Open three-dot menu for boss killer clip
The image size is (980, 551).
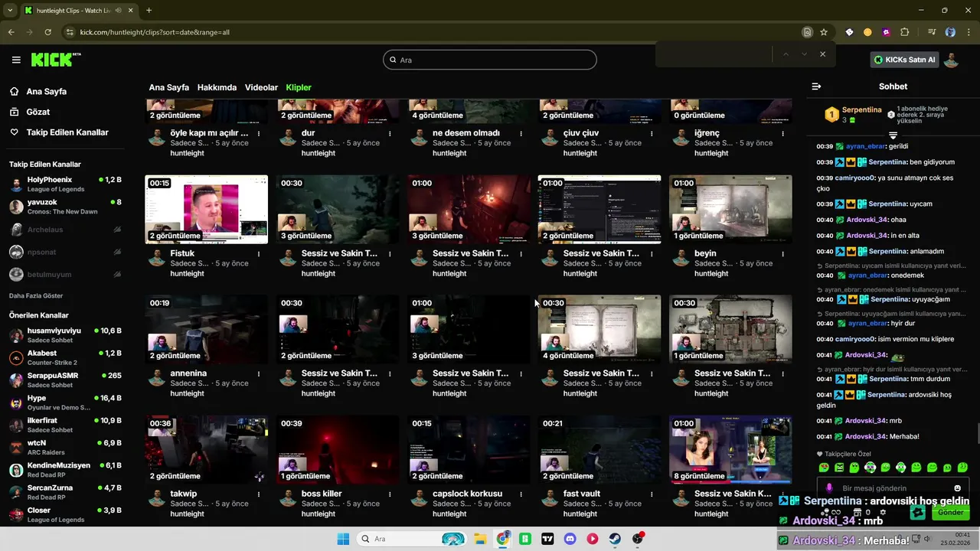(x=390, y=494)
